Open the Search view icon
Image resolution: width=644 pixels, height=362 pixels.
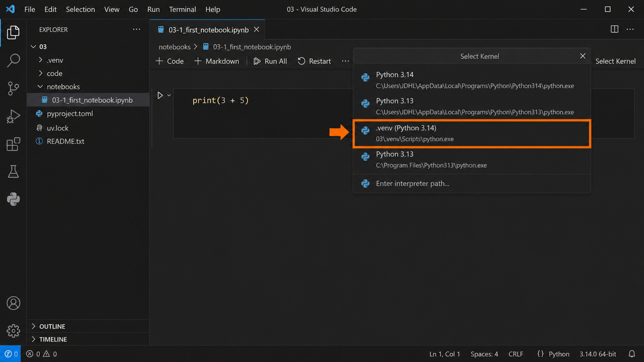[13, 60]
